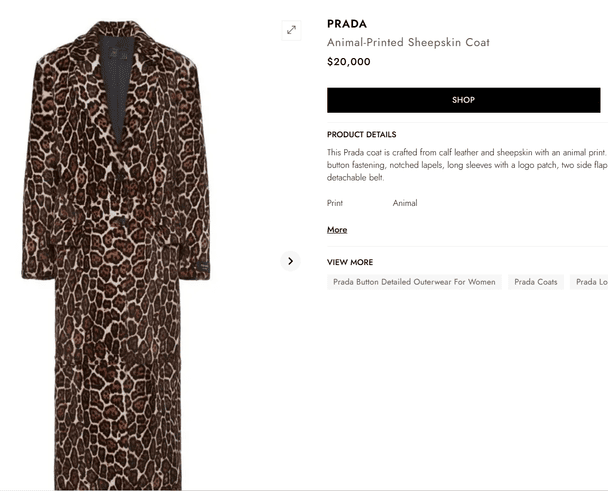Select the Animal-Printed Sheepskin Coat title
The width and height of the screenshot is (608, 491).
408,42
